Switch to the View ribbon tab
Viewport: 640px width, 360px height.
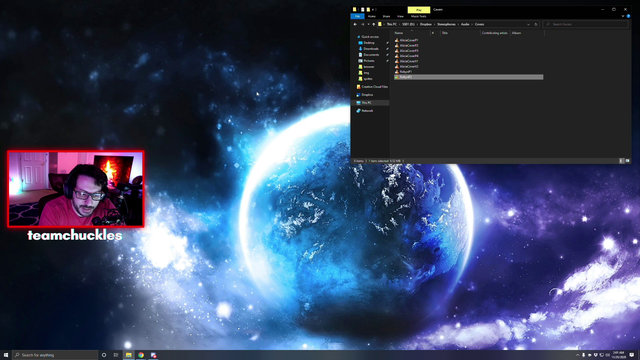400,16
